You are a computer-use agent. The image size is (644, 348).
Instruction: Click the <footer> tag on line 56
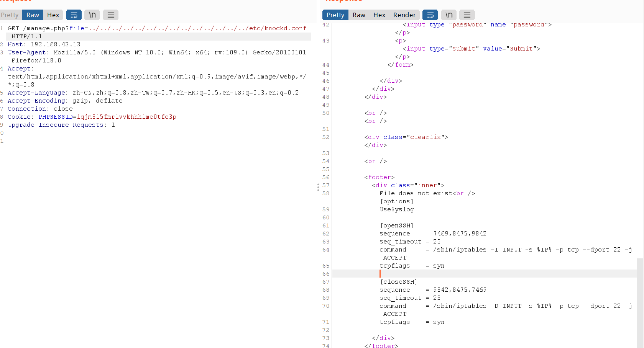click(x=379, y=177)
